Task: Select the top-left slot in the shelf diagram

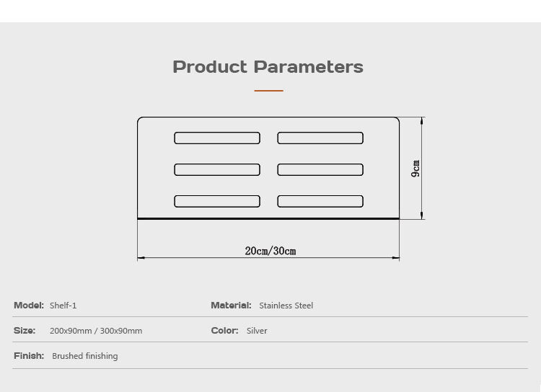Action: (x=217, y=138)
